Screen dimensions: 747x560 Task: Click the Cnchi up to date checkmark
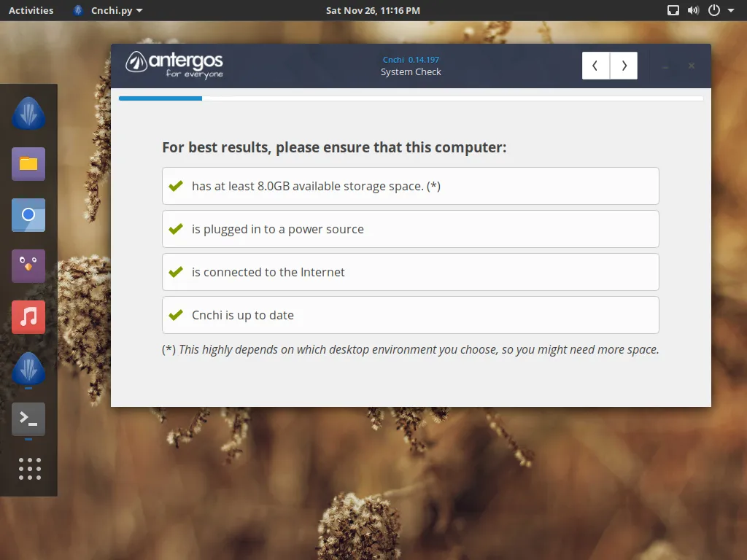[x=176, y=315]
